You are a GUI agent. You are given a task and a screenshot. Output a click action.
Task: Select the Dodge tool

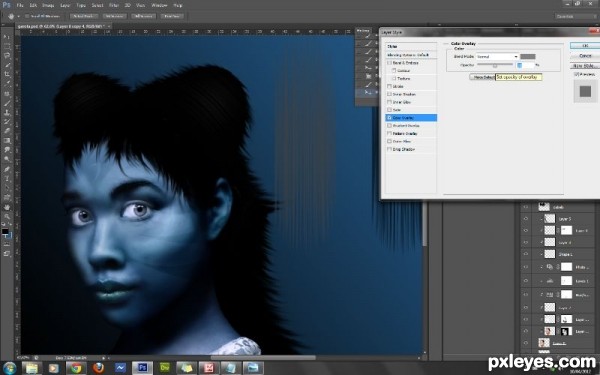coord(7,159)
